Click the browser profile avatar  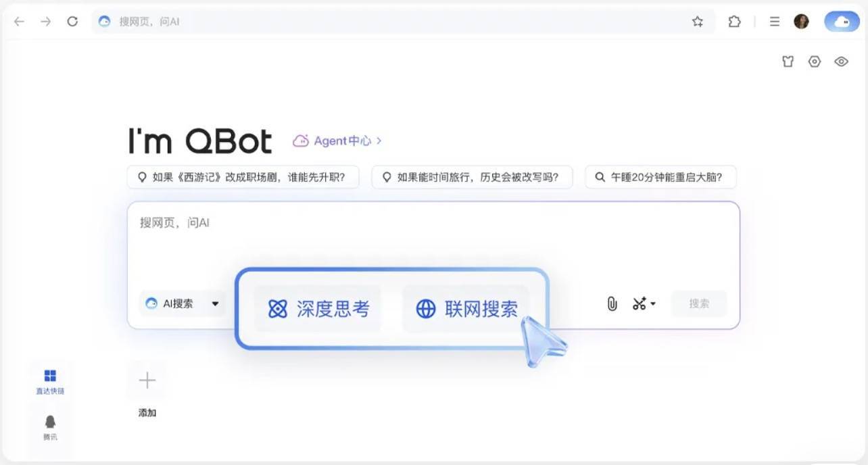801,21
